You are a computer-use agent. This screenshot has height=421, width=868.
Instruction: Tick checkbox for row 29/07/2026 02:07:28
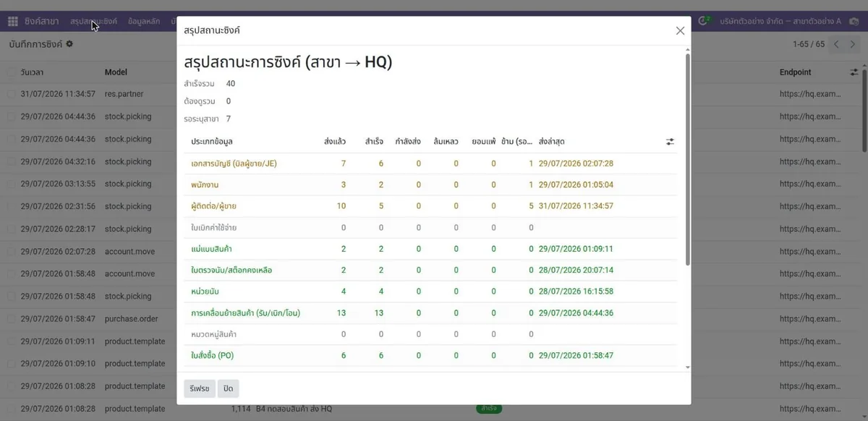[x=12, y=251]
